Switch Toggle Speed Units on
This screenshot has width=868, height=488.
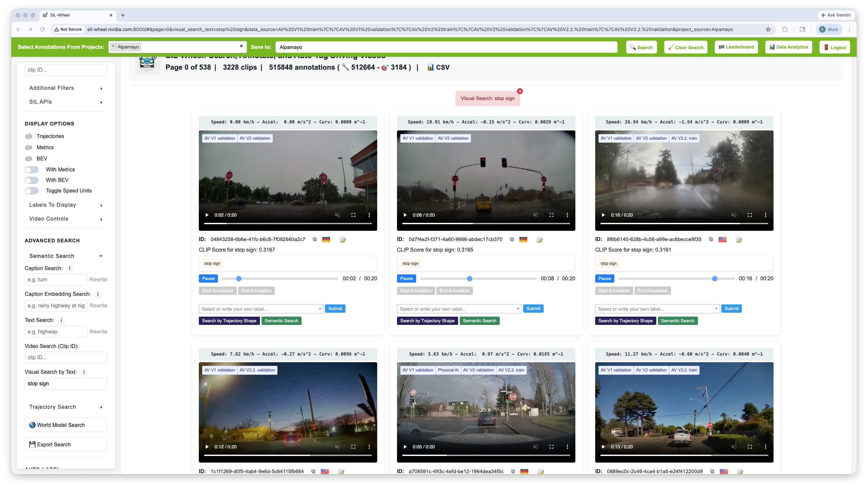click(x=32, y=191)
